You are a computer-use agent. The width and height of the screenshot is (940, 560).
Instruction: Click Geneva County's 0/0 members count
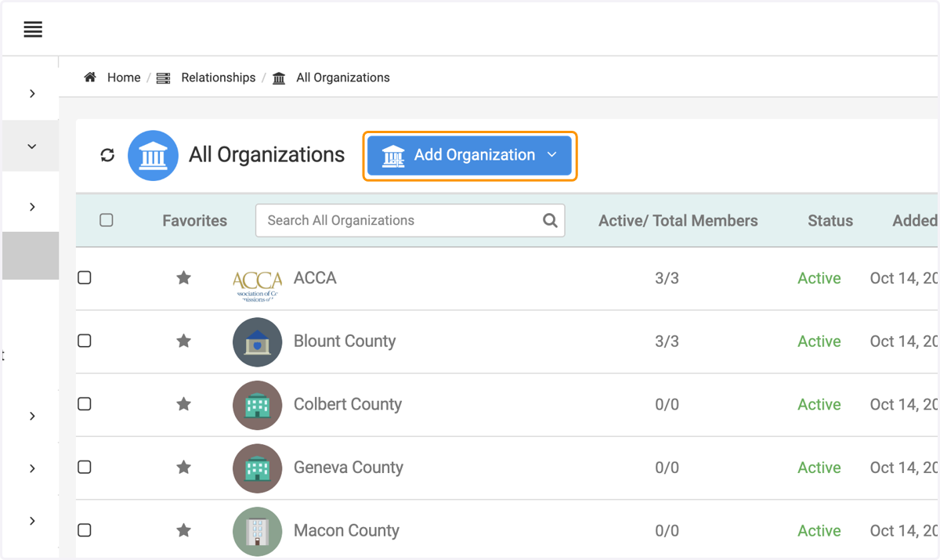click(667, 468)
